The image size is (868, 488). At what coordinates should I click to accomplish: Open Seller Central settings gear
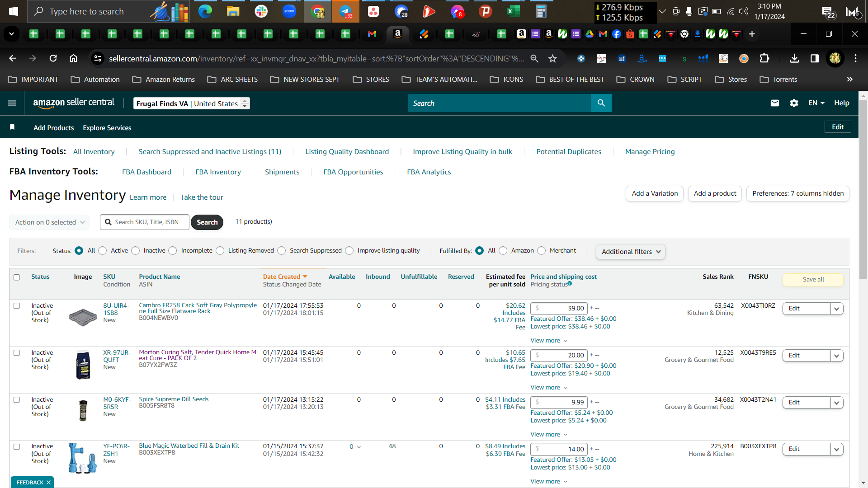794,103
